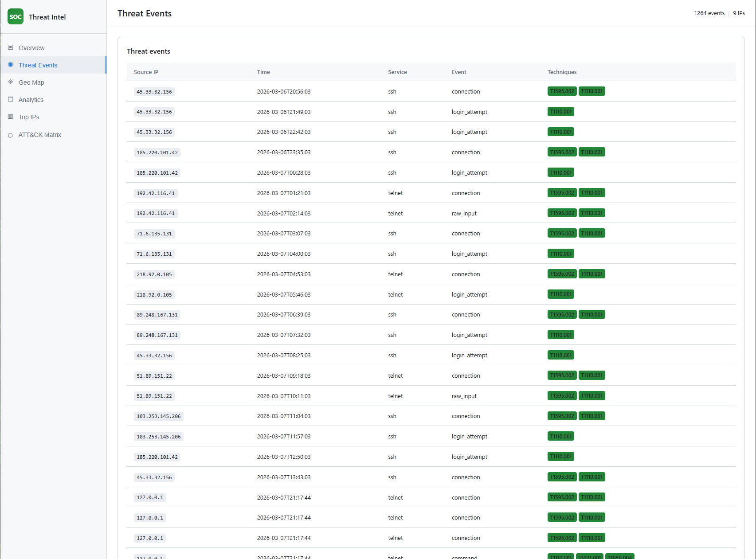756x559 pixels.
Task: Click the T1595.002 tag on the first row
Action: coord(562,91)
